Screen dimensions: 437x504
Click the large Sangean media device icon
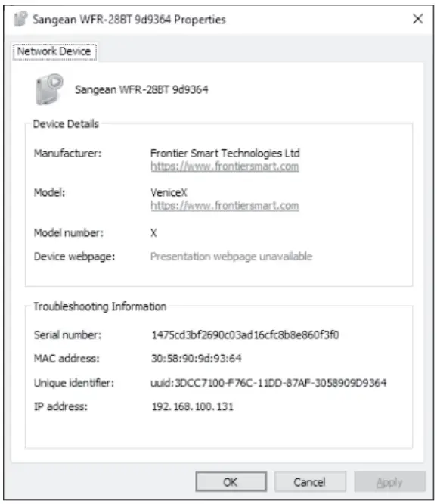[49, 90]
